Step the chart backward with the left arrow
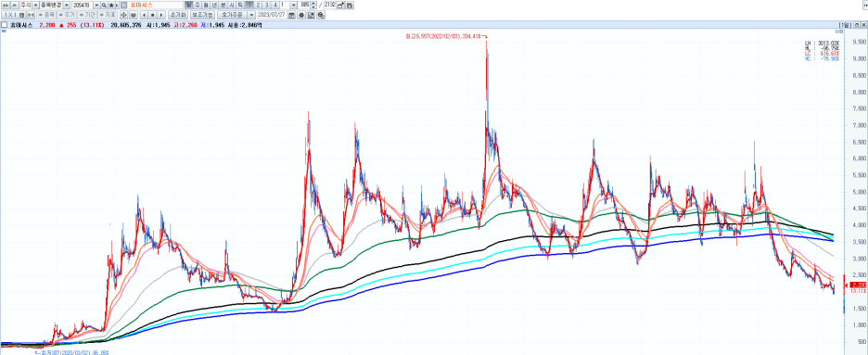 tap(144, 15)
